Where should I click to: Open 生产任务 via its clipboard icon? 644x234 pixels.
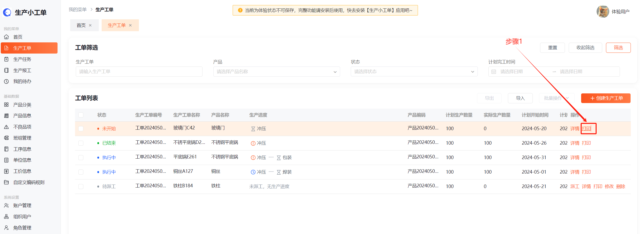(x=7, y=59)
